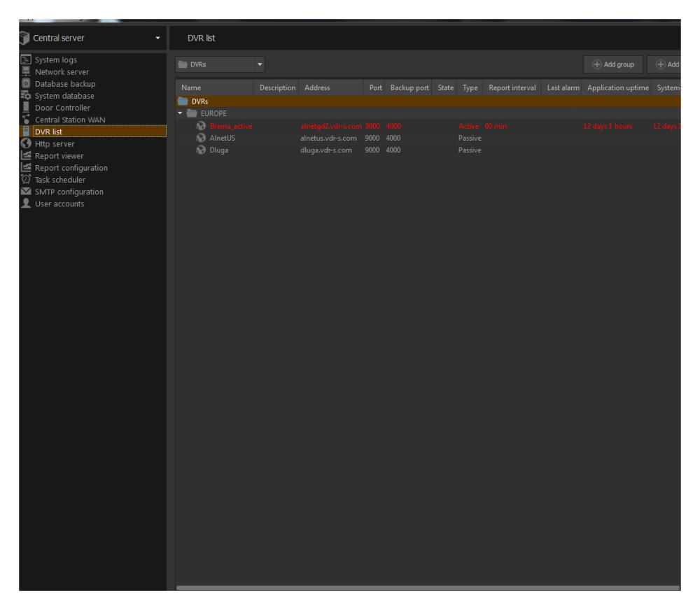This screenshot has width=700, height=610.
Task: Open Report viewer from the sidebar
Action: 59,156
